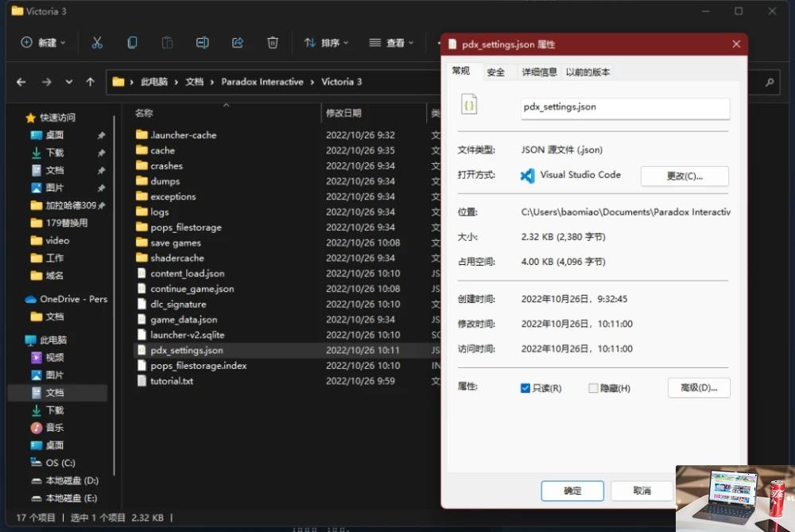Click the Cancel button in properties
795x532 pixels.
click(x=642, y=491)
